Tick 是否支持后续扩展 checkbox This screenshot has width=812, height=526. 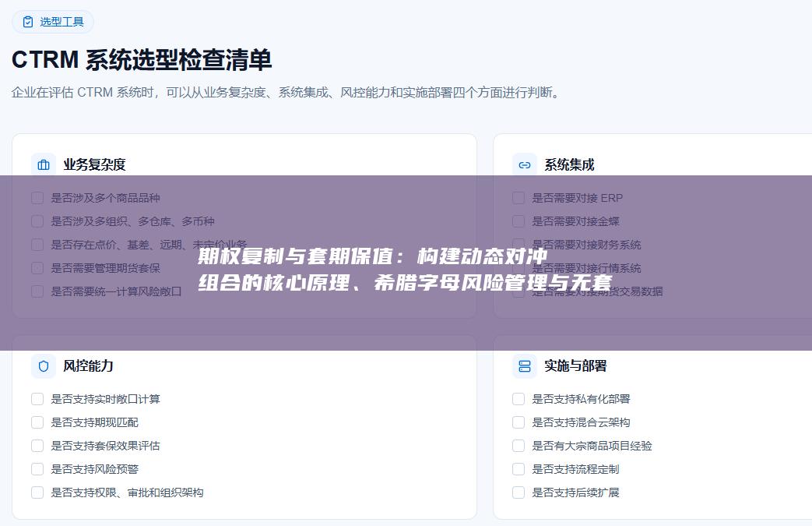[x=518, y=492]
